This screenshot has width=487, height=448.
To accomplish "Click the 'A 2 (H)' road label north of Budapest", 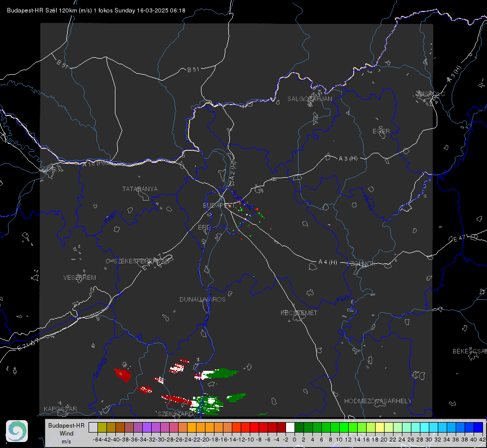I will pos(233,171).
